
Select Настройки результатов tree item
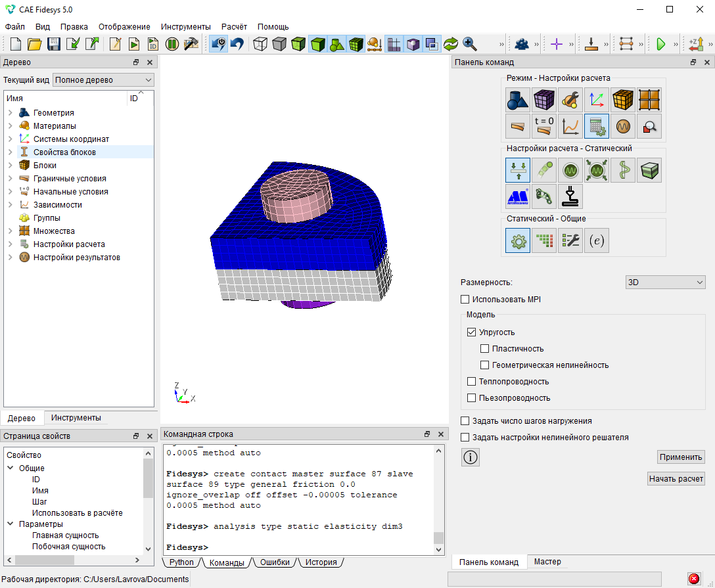pos(77,257)
